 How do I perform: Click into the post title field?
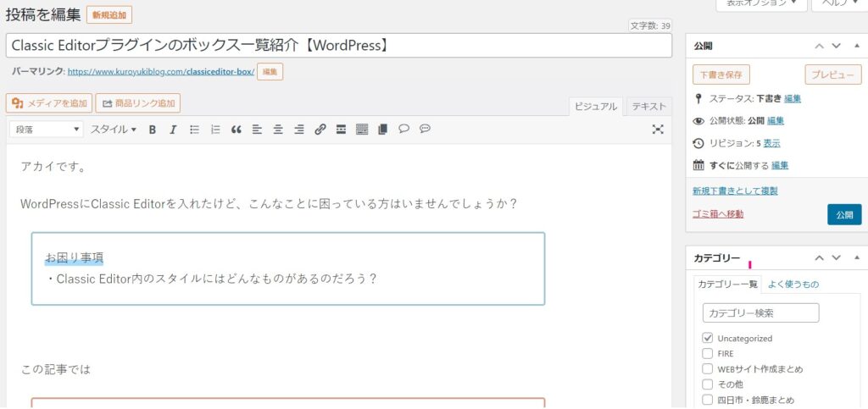click(339, 46)
